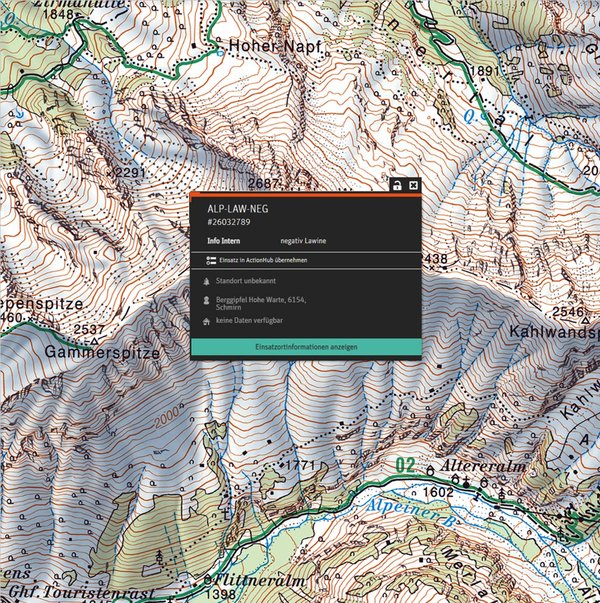Viewport: 600px width, 603px height.
Task: Close the ALP-LAW-NEG popup with X icon
Action: click(x=413, y=186)
